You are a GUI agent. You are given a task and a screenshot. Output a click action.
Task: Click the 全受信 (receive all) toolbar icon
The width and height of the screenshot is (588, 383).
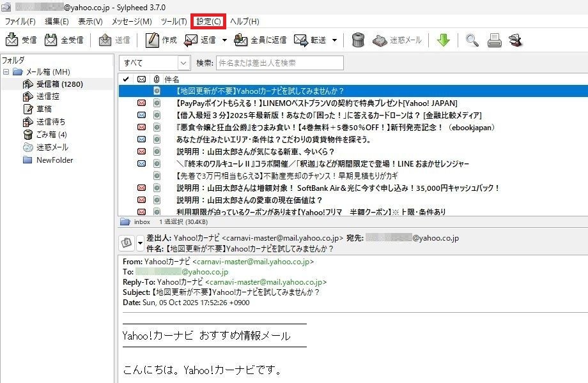[x=51, y=40]
